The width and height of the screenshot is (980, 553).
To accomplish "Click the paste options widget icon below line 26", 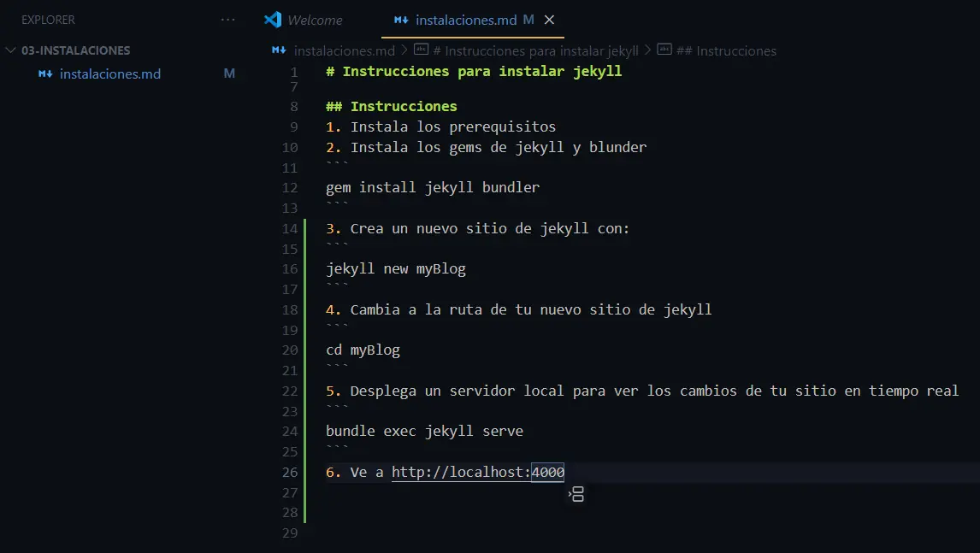I will 576,494.
